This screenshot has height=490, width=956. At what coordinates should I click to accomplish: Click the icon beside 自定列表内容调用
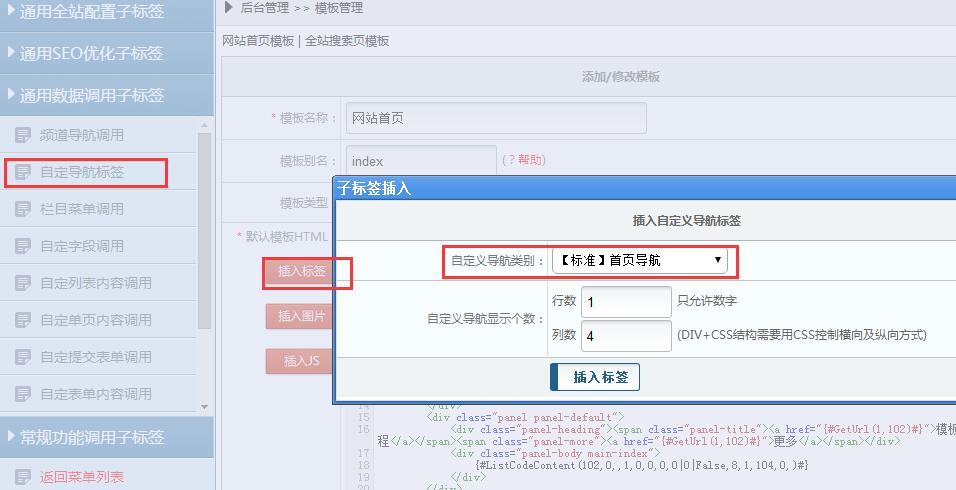tap(22, 283)
